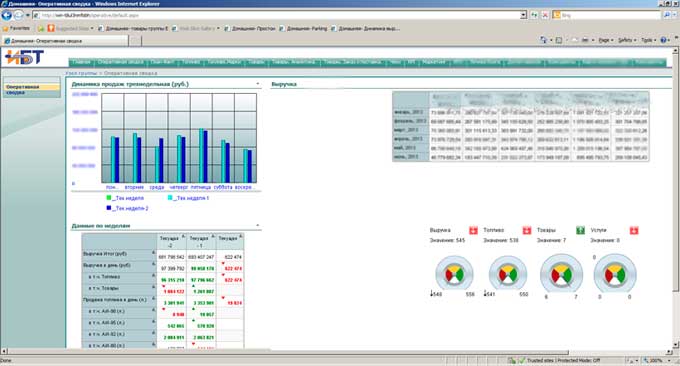
Task: Click the browser Forward arrow button
Action: [19, 15]
